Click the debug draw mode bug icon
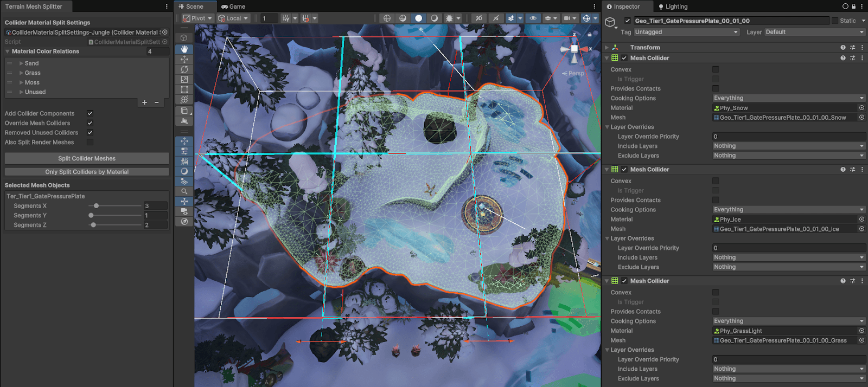The image size is (868, 387). coord(449,18)
